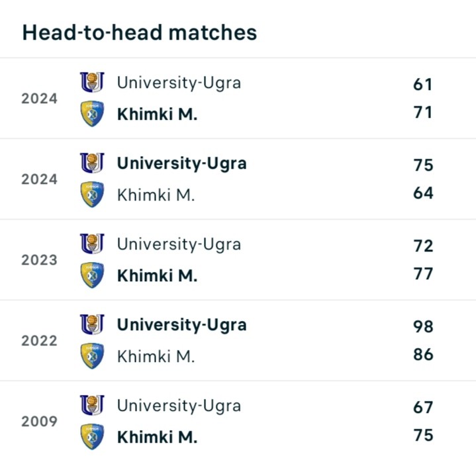The image size is (476, 456).
Task: Click Khimki M. logo in the 75-64 match
Action: [92, 195]
